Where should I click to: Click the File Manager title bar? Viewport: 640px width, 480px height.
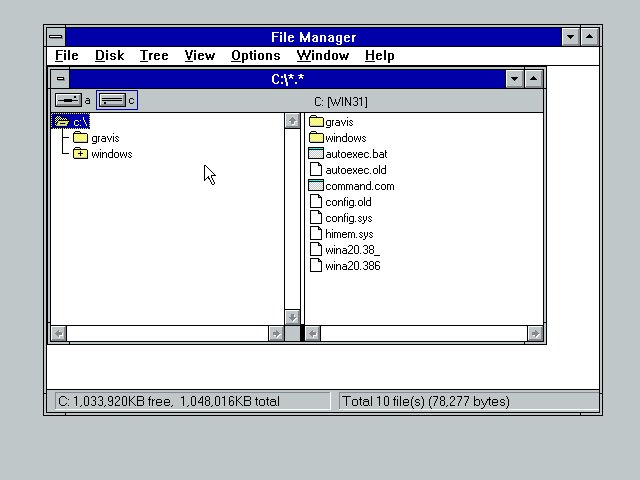click(313, 37)
